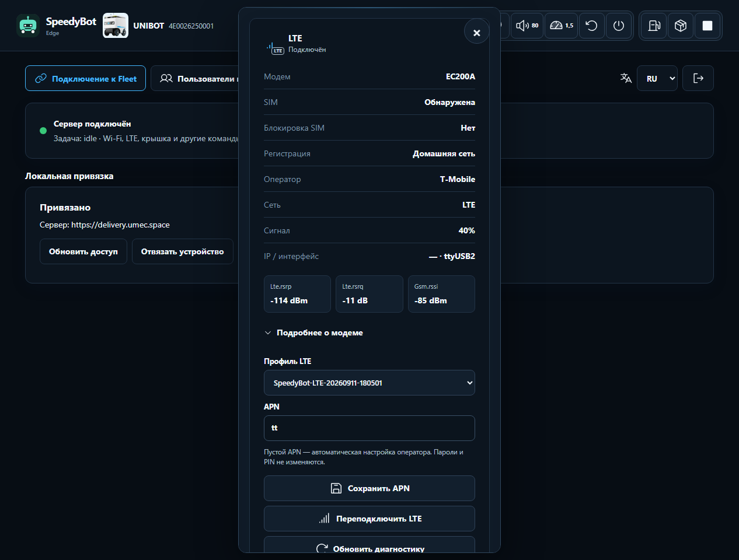The height and width of the screenshot is (560, 739).
Task: Click Сохранить APN button
Action: [x=370, y=488]
